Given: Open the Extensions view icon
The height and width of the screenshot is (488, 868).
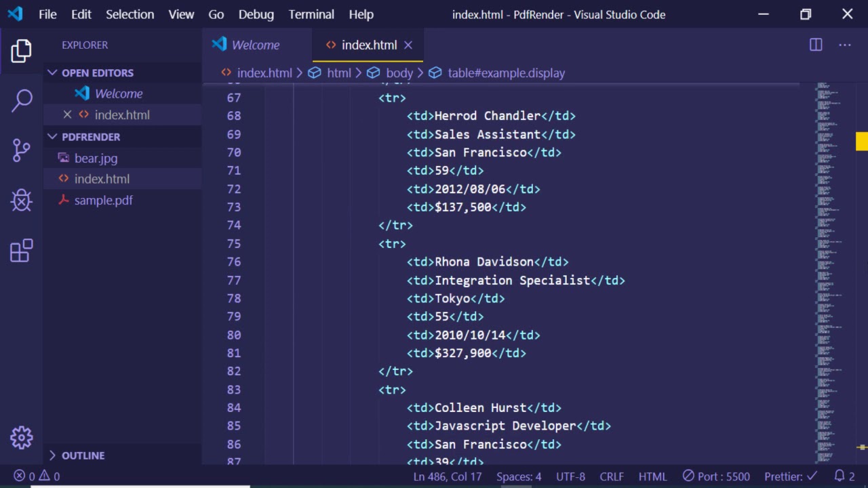Looking at the screenshot, I should (x=21, y=250).
